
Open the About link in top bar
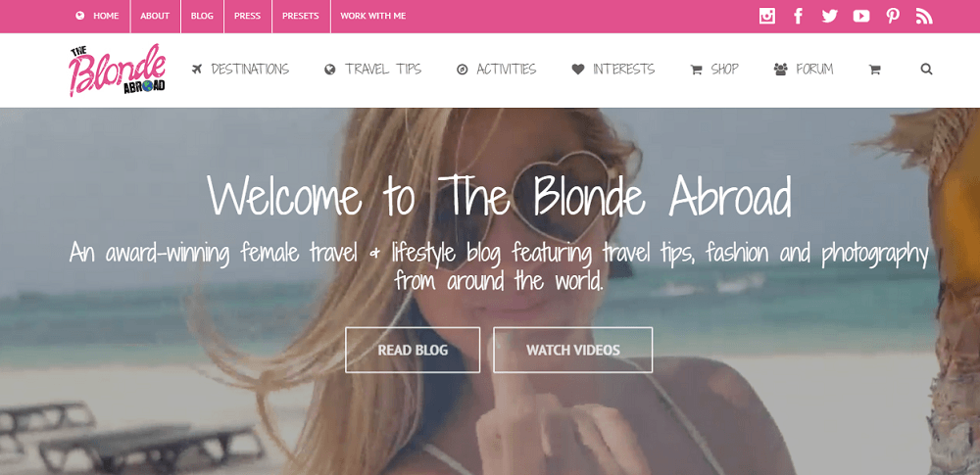click(x=155, y=17)
